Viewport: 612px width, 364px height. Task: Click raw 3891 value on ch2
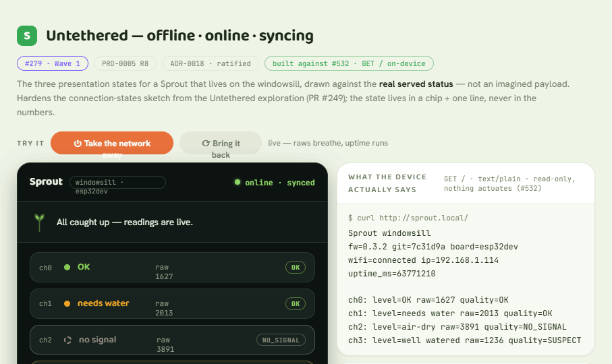(165, 344)
